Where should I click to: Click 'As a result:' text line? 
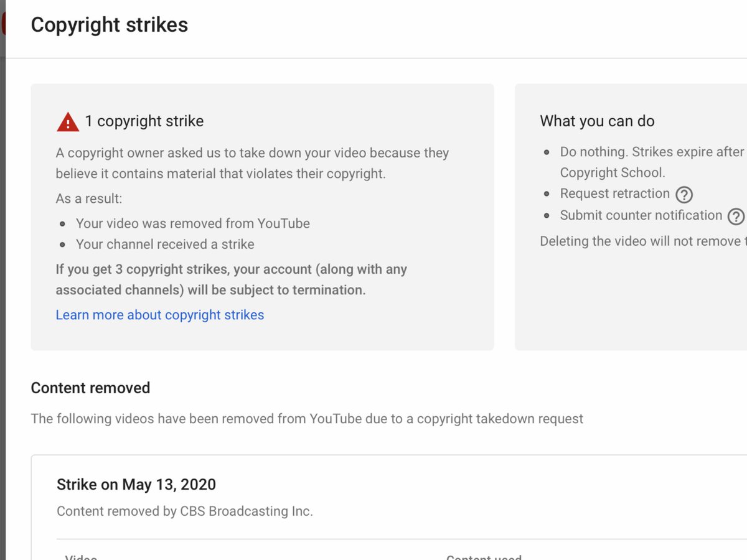click(89, 198)
